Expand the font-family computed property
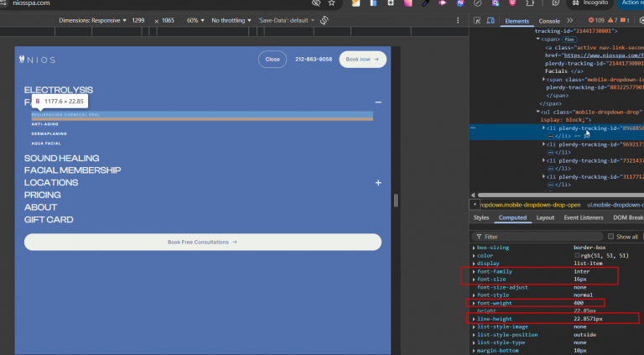 (x=474, y=272)
